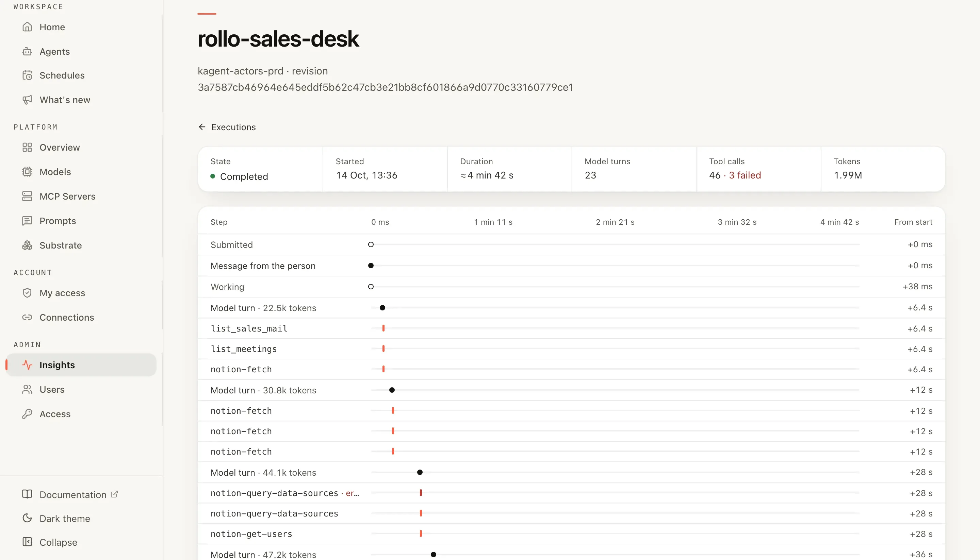The width and height of the screenshot is (980, 560).
Task: Click the Overview grid icon
Action: point(27,147)
